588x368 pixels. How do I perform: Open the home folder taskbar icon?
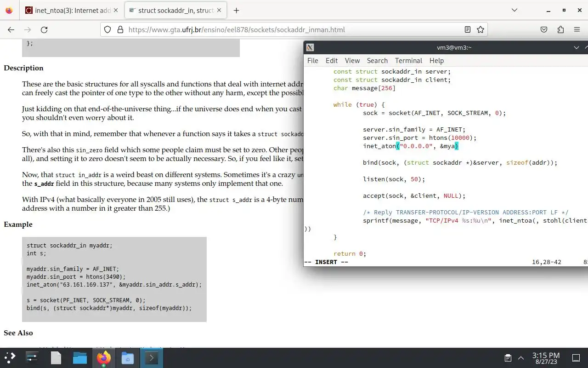(128, 358)
